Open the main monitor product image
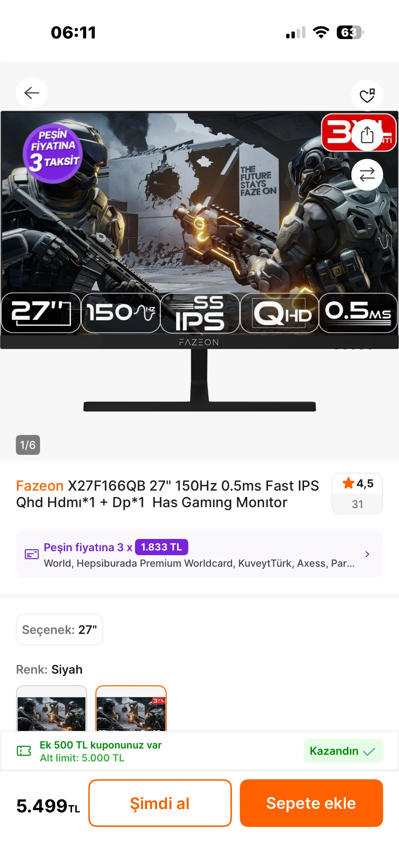 (x=199, y=262)
